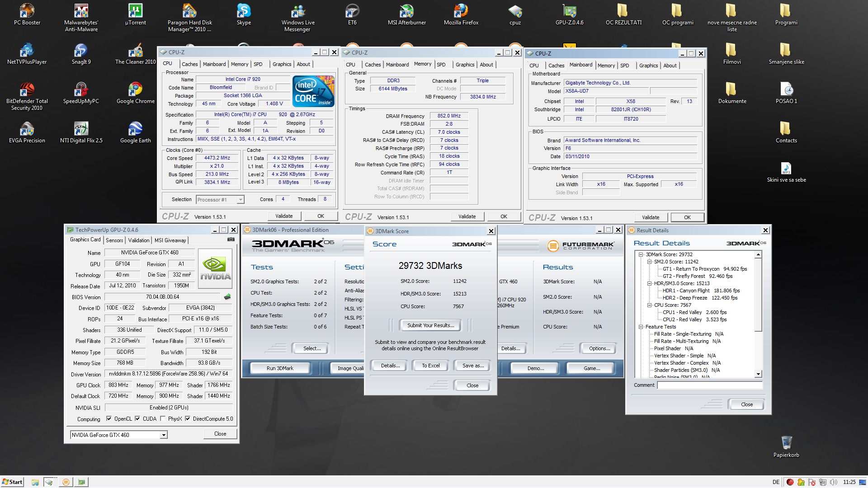Click Submit Your Results button
Viewport: 868px width, 488px height.
pos(430,325)
